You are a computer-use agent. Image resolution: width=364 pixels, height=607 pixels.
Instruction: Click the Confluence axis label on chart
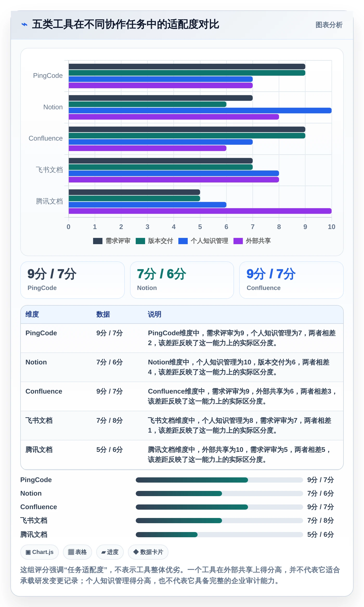(x=46, y=138)
